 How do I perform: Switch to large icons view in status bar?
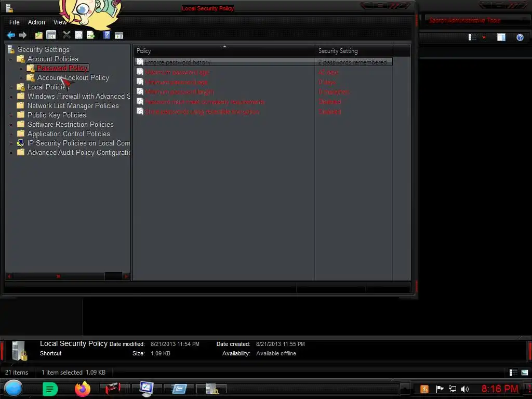tap(525, 373)
